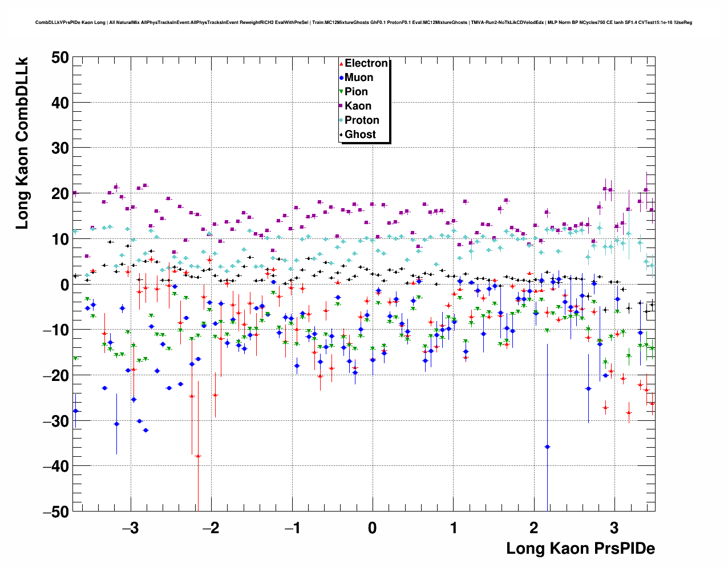Screen dimensions: 728x568
Task: Click the lowest red Electron point near −38
Action: 198,456
